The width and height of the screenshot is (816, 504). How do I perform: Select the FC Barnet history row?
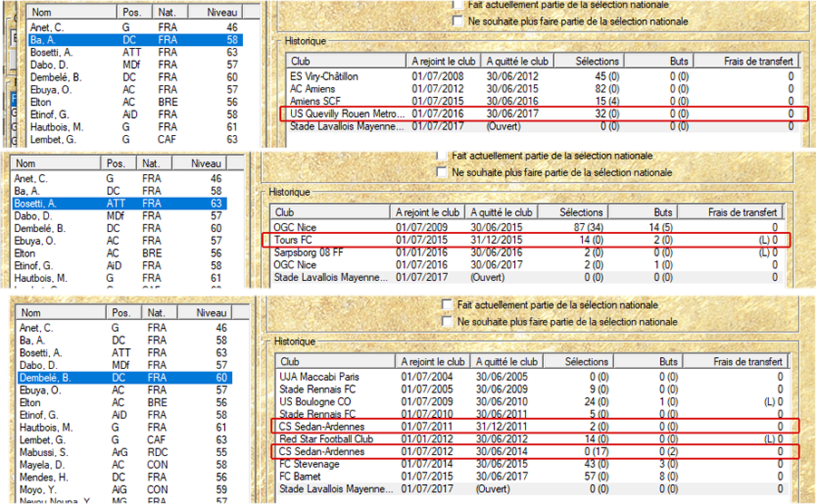pos(530,477)
